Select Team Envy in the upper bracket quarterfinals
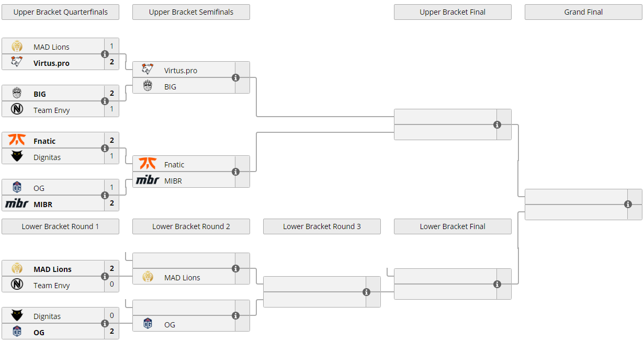Screen dimensions: 644x341 click(x=51, y=110)
